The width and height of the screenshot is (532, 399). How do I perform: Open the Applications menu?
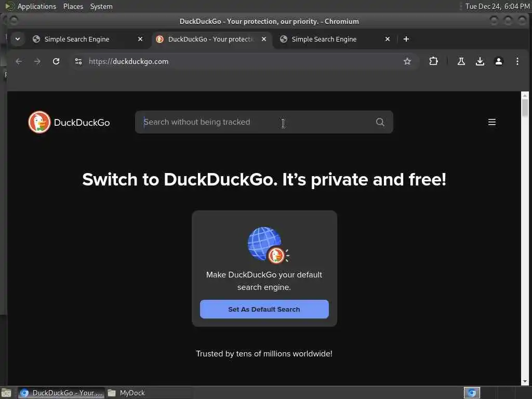(x=37, y=6)
